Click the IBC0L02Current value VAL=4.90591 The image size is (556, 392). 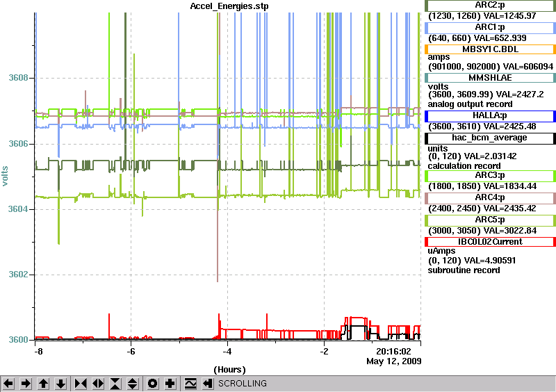(x=491, y=261)
